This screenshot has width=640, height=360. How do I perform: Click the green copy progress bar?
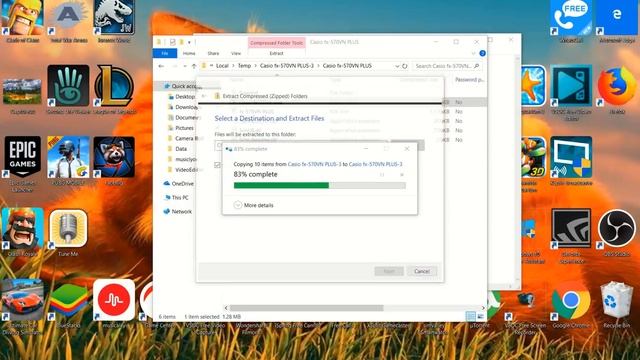click(x=320, y=185)
